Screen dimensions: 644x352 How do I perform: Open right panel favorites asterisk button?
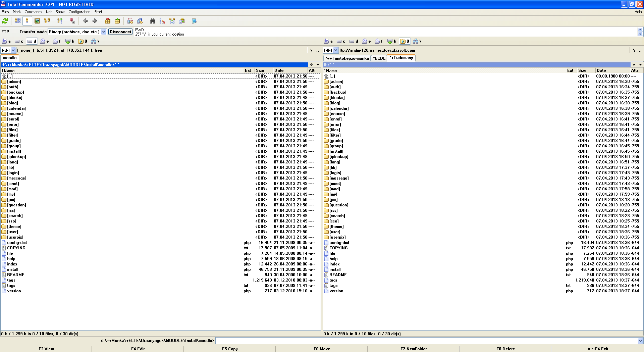(x=634, y=65)
